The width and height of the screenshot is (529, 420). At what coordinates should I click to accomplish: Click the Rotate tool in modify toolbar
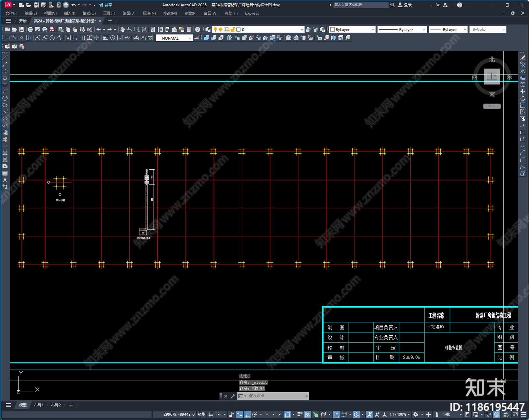tap(523, 98)
